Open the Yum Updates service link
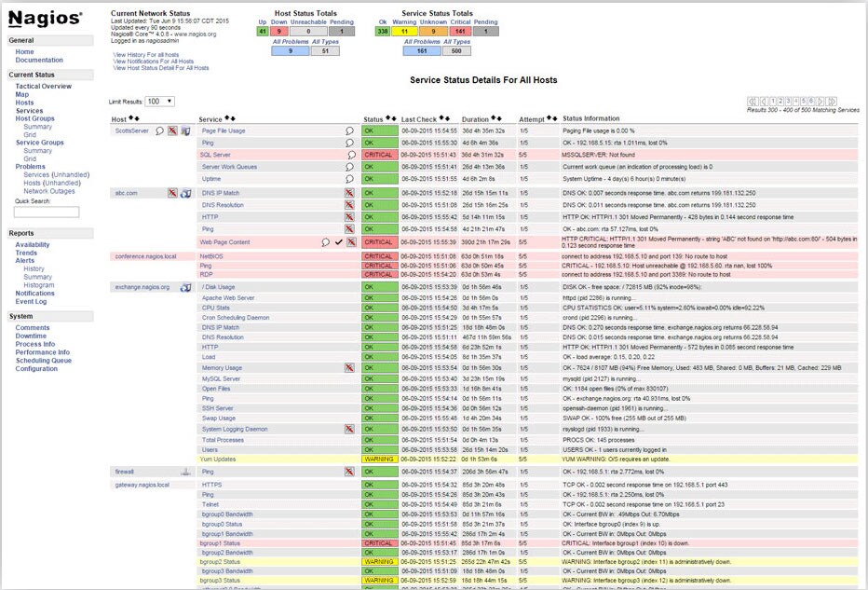Screen dimensions: 868x590 (218, 460)
